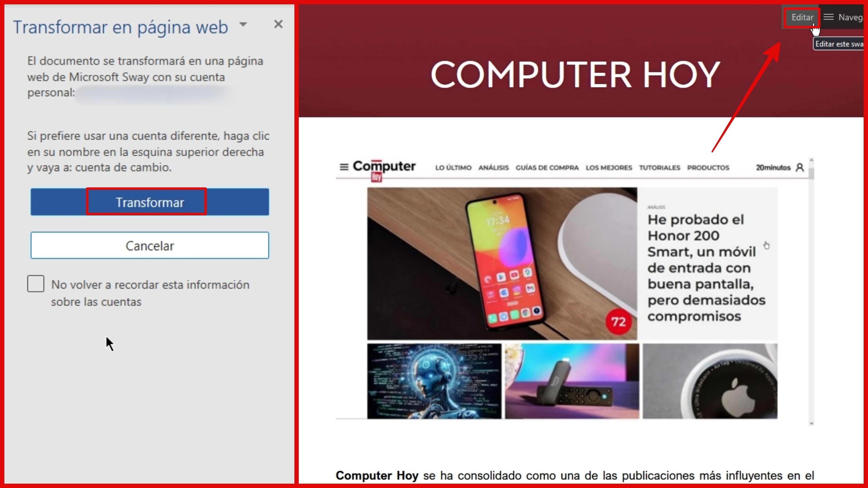This screenshot has height=488, width=868.
Task: Click the Computer Hoy website thumbnail
Action: tap(572, 292)
